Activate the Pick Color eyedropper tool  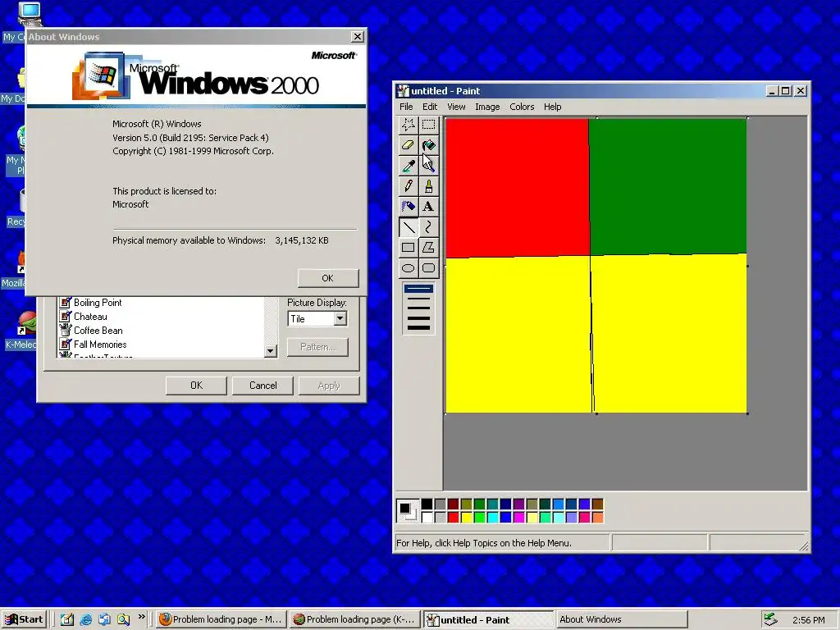[x=409, y=166]
